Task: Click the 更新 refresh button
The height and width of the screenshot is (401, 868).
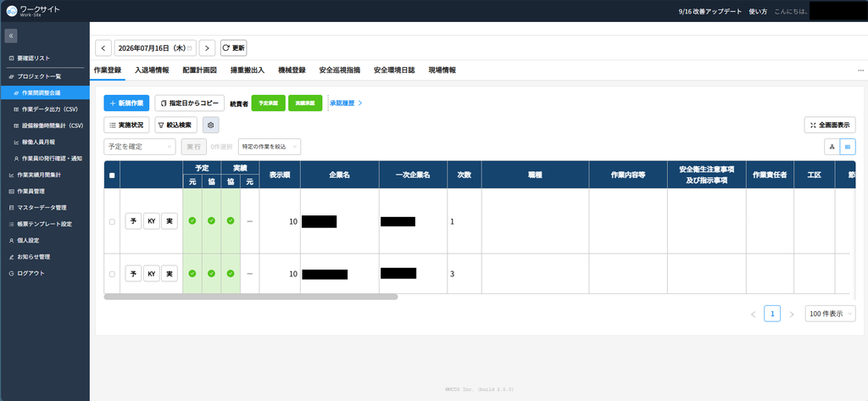Action: click(234, 48)
